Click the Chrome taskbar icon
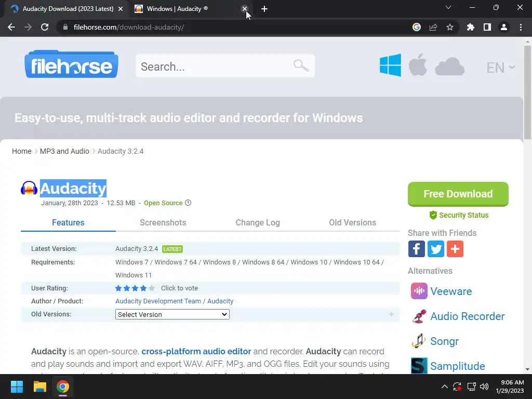Viewport: 532px width, 399px height. (x=63, y=387)
